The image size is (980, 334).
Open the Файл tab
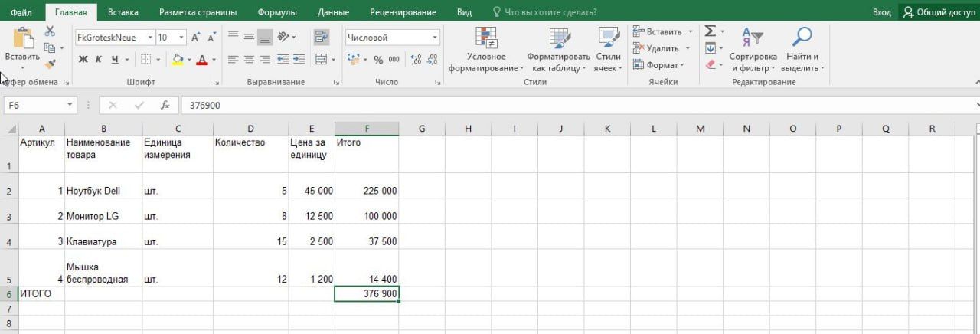tap(21, 12)
